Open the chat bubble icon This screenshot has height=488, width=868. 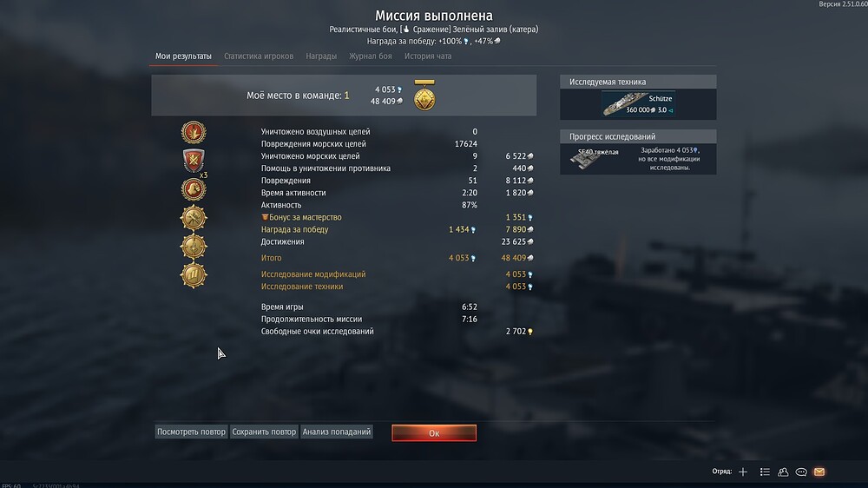[801, 472]
